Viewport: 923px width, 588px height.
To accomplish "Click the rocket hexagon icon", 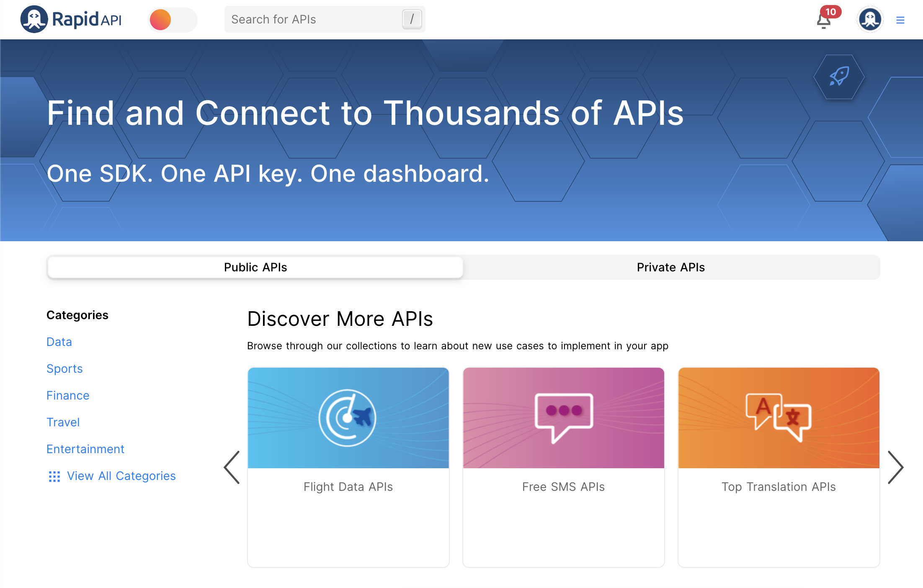I will [x=839, y=77].
